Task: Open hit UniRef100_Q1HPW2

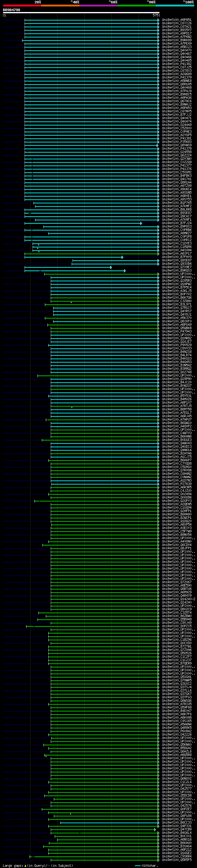Action: click(x=176, y=284)
